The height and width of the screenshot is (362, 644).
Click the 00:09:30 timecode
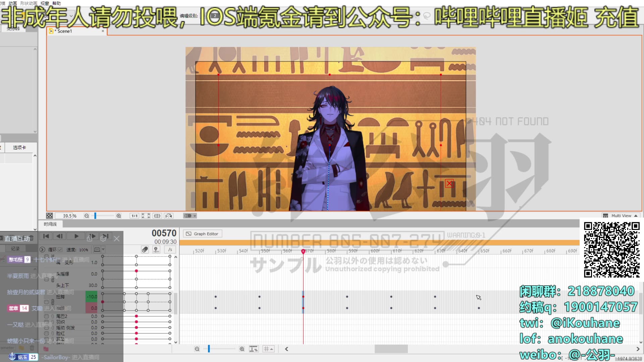[x=165, y=242]
